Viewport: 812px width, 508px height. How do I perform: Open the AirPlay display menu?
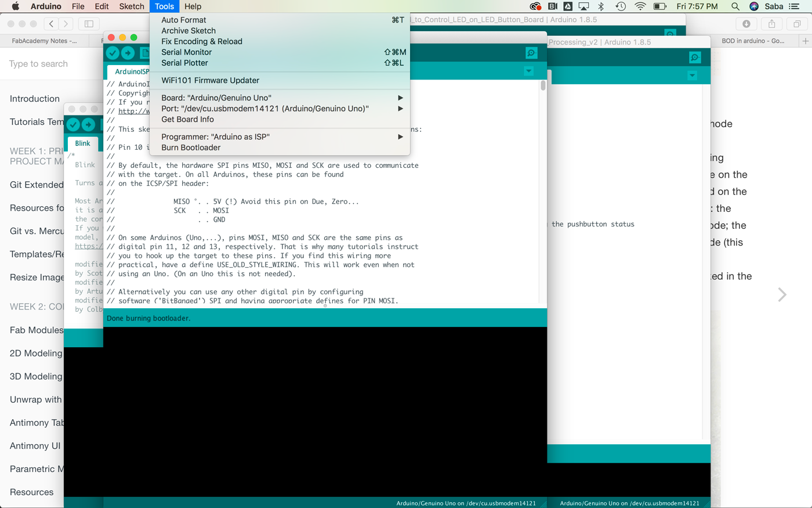[x=584, y=6]
